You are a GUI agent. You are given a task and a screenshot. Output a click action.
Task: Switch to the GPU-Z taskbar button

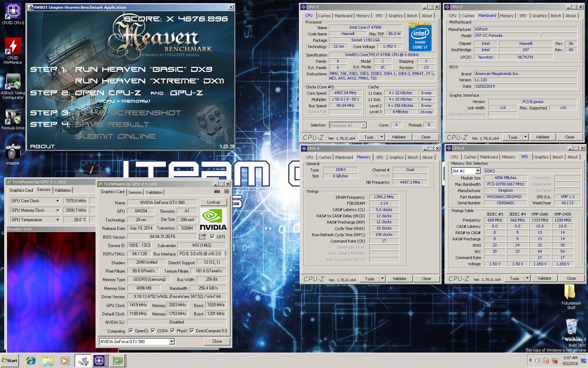click(118, 361)
